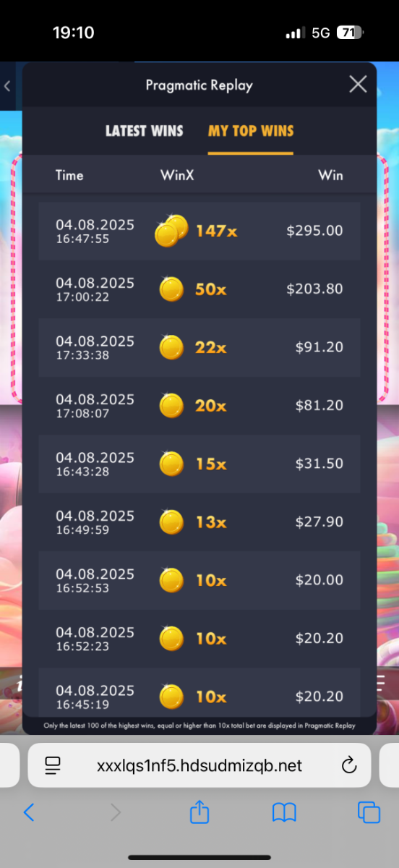The height and width of the screenshot is (868, 399).
Task: Tap the address bar URL field
Action: pyautogui.click(x=199, y=765)
